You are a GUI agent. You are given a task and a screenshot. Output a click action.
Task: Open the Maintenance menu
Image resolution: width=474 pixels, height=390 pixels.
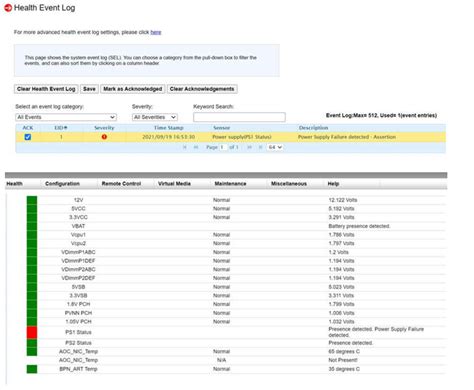coord(230,184)
